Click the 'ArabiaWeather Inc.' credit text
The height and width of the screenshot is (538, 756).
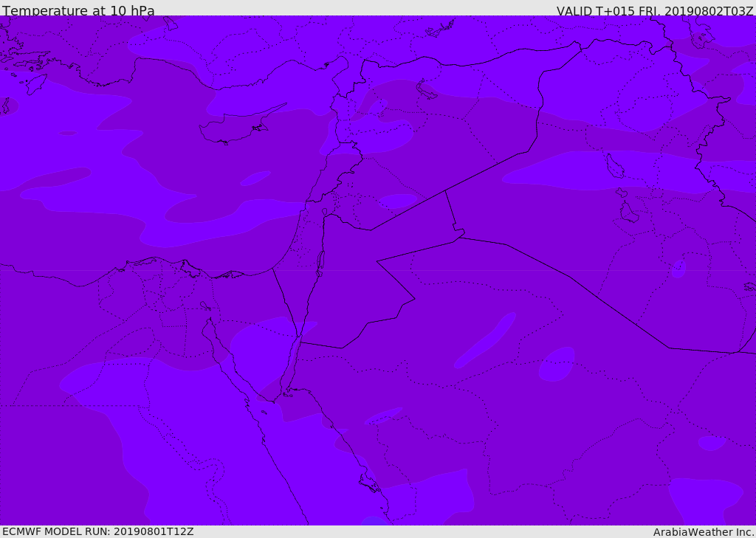point(704,532)
